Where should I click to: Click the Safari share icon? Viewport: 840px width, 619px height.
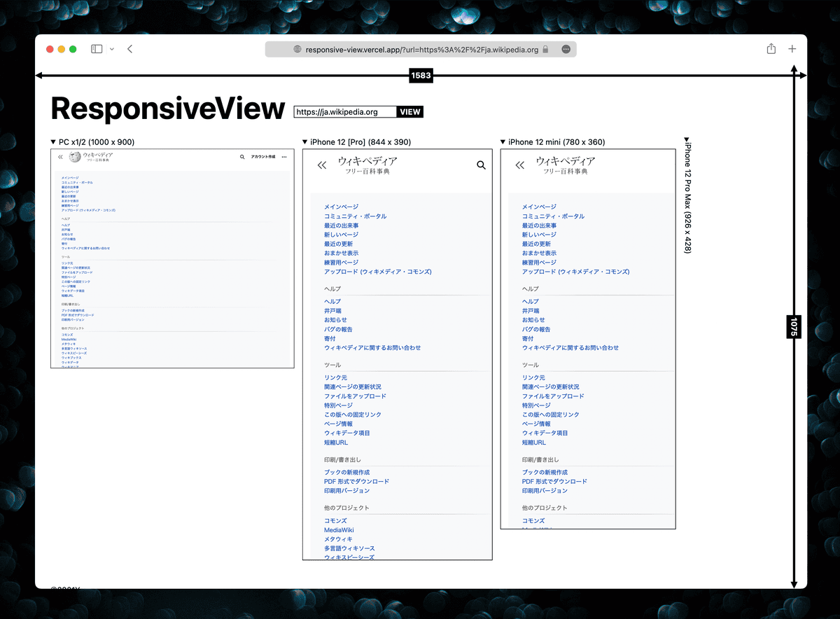(771, 48)
